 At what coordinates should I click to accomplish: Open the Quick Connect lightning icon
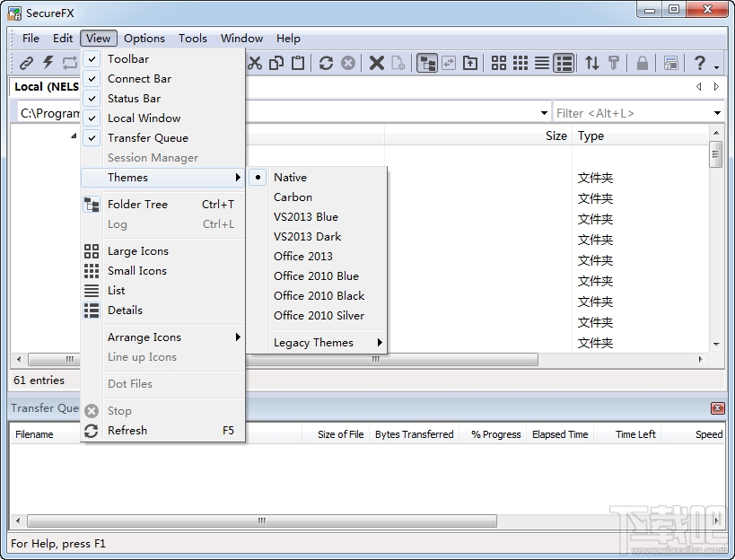click(x=47, y=63)
